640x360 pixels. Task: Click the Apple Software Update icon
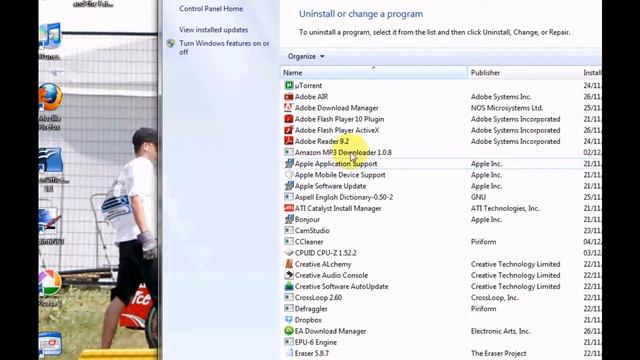tap(289, 186)
